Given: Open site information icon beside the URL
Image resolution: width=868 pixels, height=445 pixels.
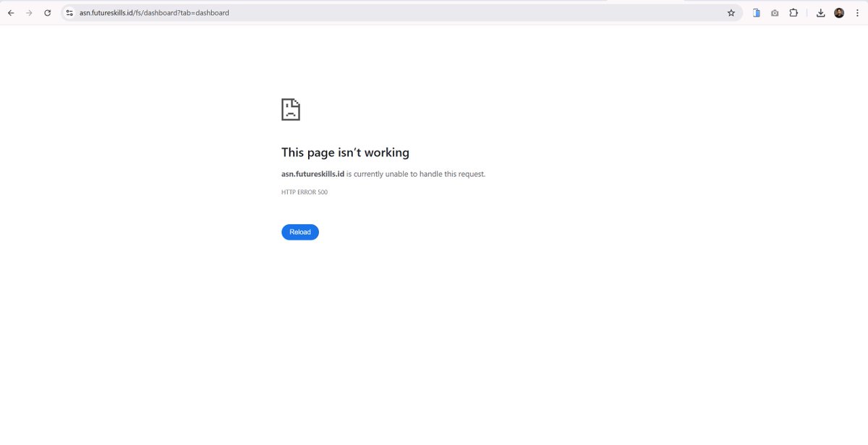Looking at the screenshot, I should (69, 13).
